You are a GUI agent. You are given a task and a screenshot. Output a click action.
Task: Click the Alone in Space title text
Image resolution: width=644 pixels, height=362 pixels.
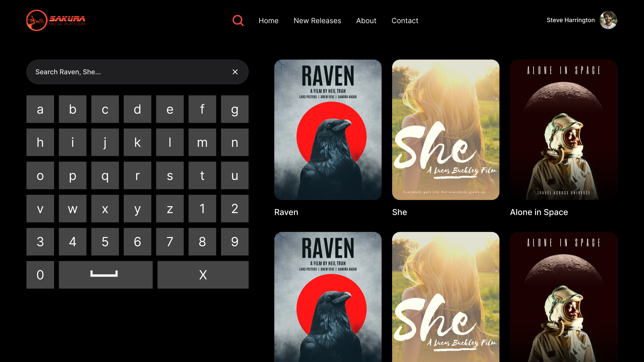539,212
